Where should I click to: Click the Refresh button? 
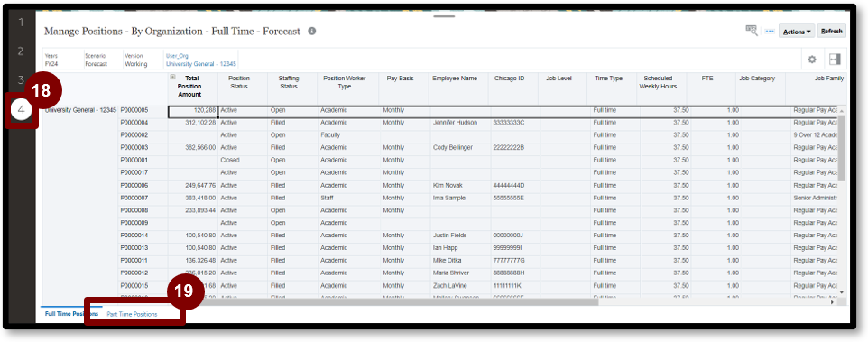pyautogui.click(x=832, y=31)
